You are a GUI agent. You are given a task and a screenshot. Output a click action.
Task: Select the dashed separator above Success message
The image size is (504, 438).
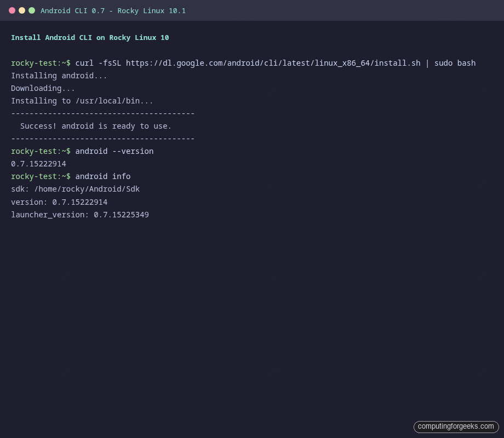tap(102, 113)
